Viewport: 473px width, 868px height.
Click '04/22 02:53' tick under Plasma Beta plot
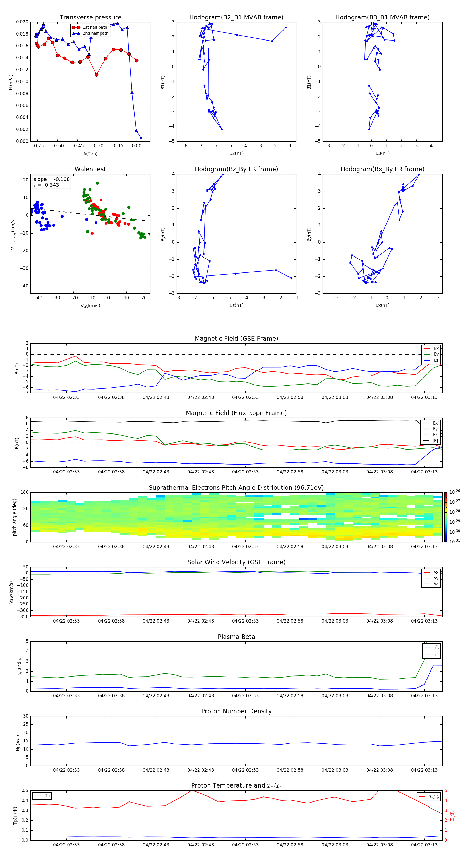pyautogui.click(x=245, y=696)
